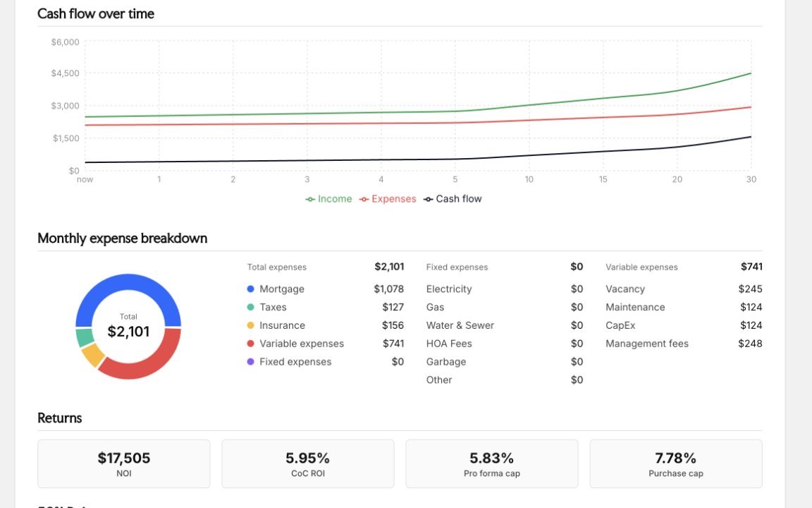Click the 7.78% Purchase cap card
This screenshot has height=508, width=812.
(676, 464)
